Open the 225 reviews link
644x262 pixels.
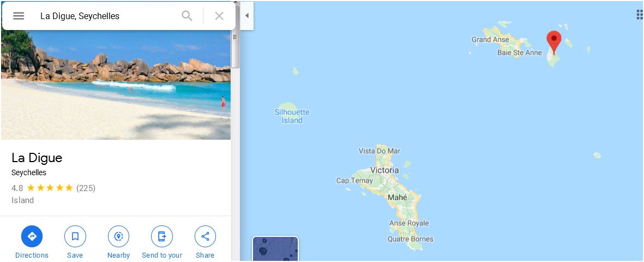(x=86, y=188)
